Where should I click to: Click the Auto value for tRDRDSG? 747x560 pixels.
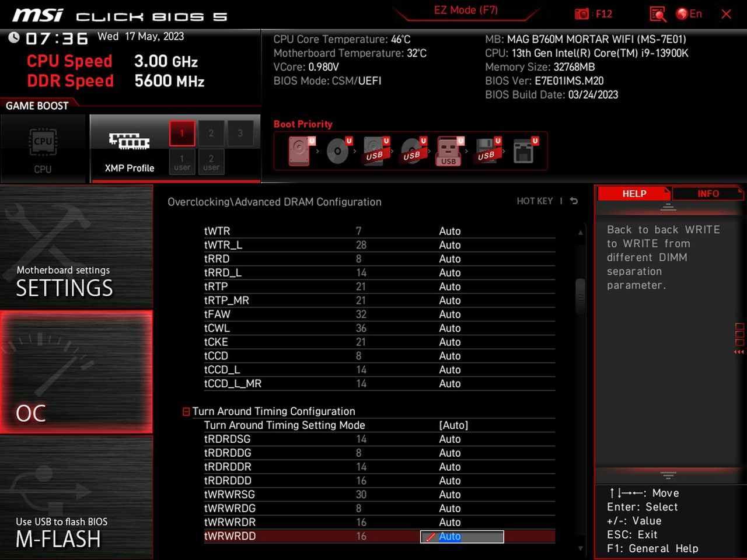pos(450,439)
